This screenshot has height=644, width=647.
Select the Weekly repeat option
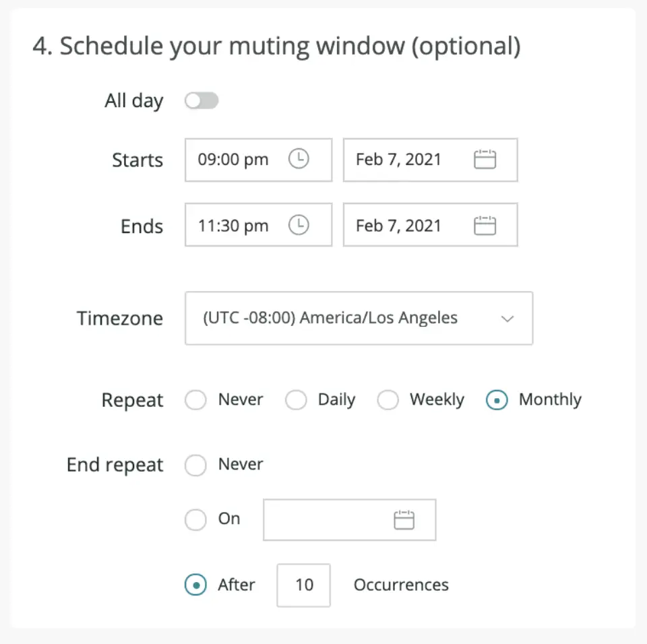click(x=388, y=399)
